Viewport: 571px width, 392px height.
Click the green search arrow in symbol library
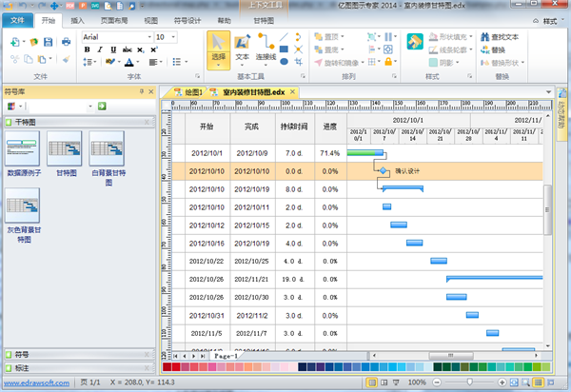(x=102, y=106)
